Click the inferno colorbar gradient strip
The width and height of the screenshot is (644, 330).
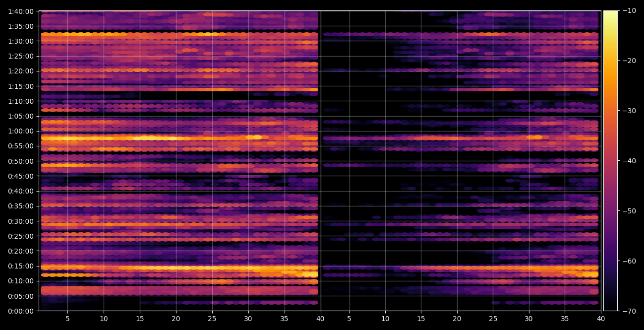tap(610, 161)
